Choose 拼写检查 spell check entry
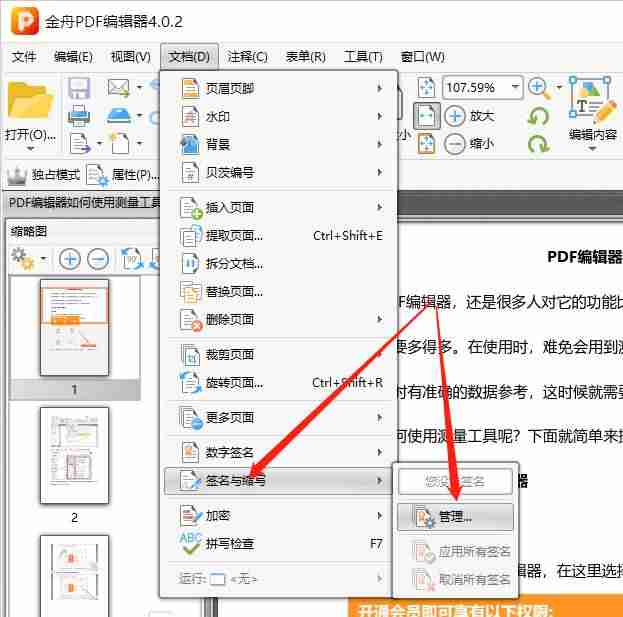This screenshot has height=617, width=623. (x=278, y=544)
